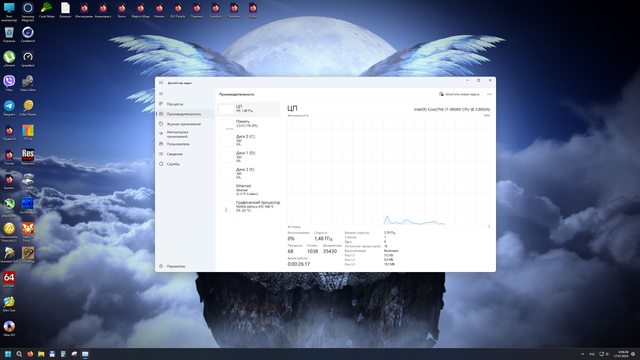Image resolution: width=640 pixels, height=360 pixels.
Task: Open the Блокнот desktop file icon
Action: point(65,10)
